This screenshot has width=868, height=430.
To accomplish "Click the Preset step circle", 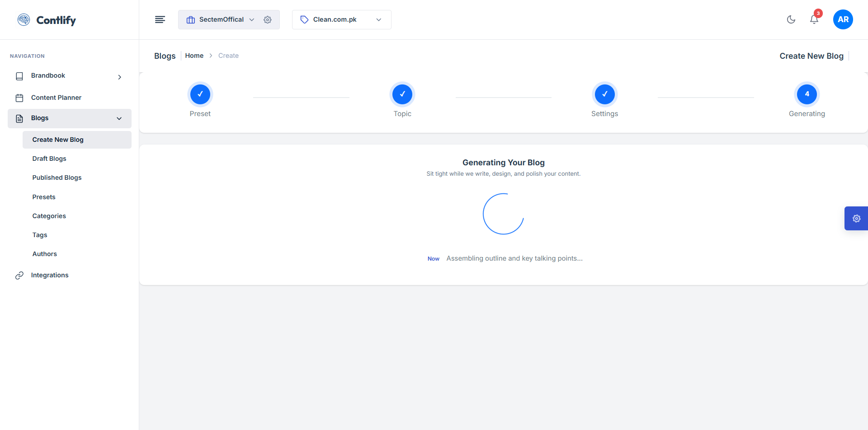I will [x=200, y=94].
